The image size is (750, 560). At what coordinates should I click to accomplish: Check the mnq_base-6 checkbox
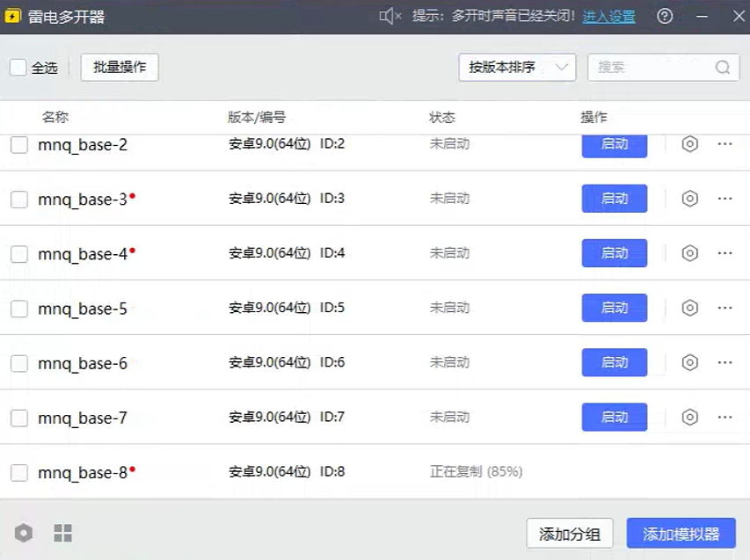pyautogui.click(x=19, y=363)
